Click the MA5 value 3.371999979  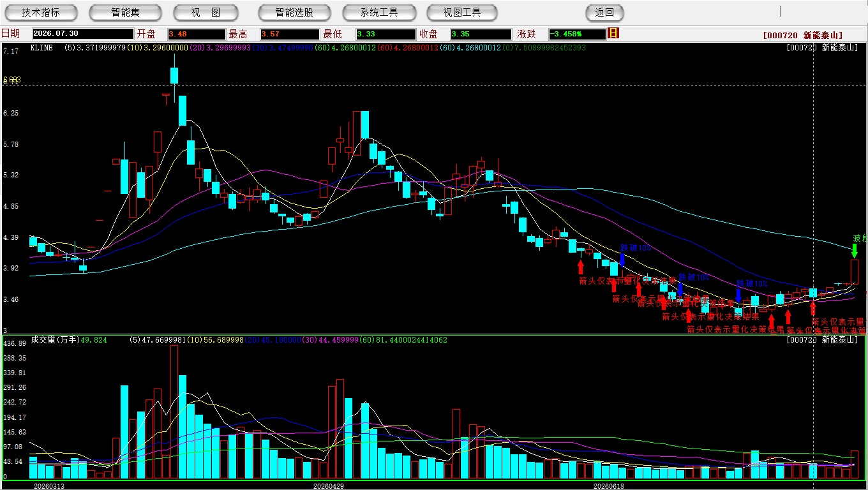pyautogui.click(x=101, y=47)
